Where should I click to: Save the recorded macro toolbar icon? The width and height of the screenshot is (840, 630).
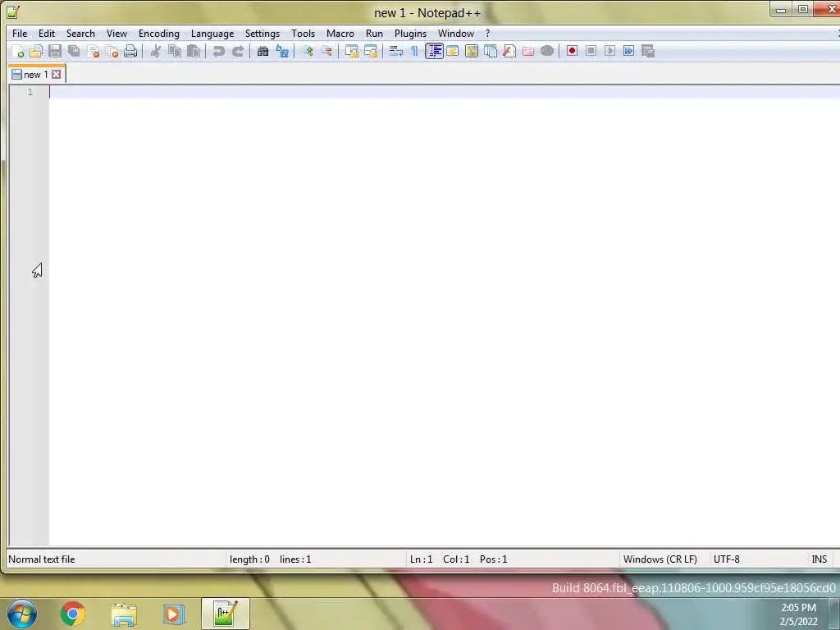pyautogui.click(x=648, y=51)
